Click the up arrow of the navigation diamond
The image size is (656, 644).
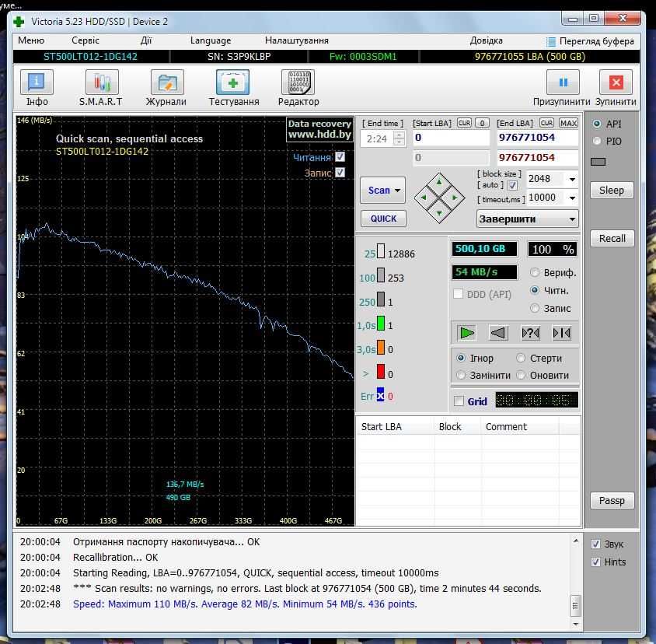pos(439,182)
